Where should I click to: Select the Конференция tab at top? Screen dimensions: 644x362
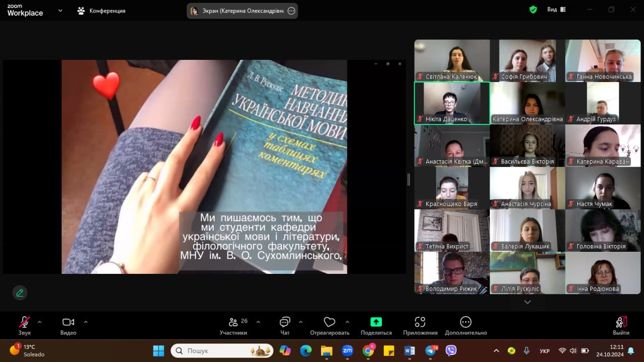coord(101,11)
